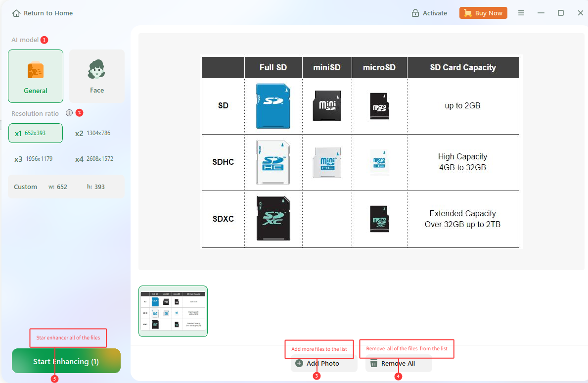This screenshot has height=383, width=588.
Task: Click the Resolution ratio info icon
Action: (x=69, y=113)
